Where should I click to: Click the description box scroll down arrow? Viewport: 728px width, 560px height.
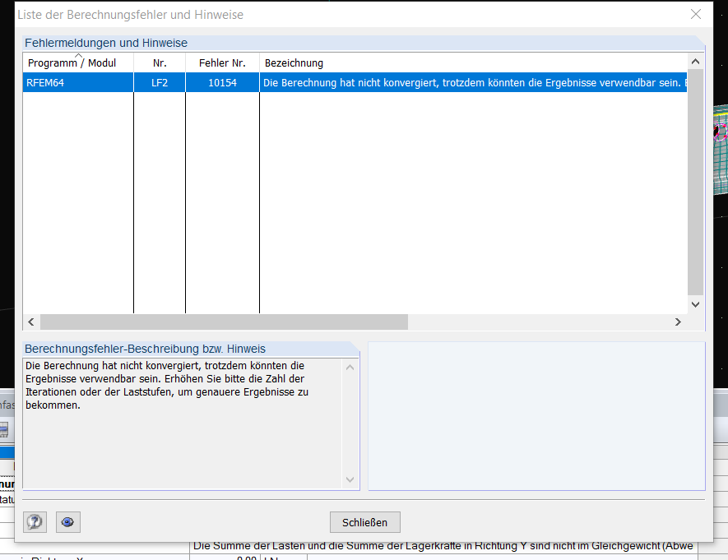350,479
